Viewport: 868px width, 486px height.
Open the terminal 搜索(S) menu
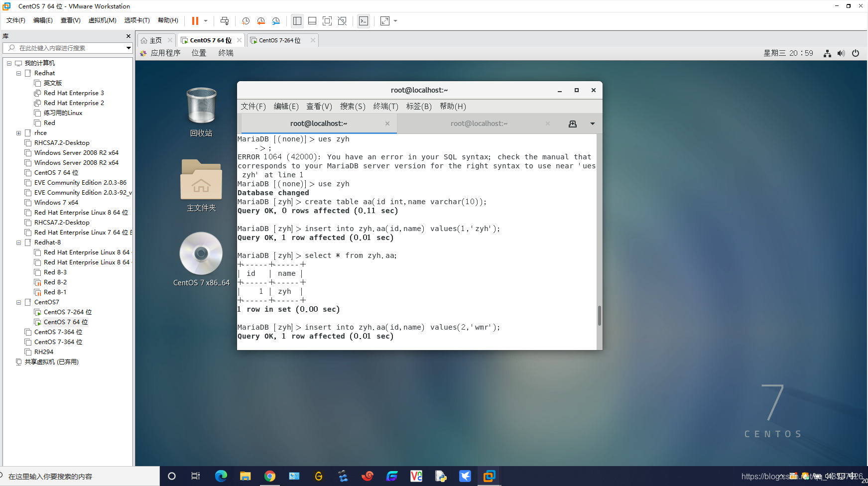tap(353, 106)
